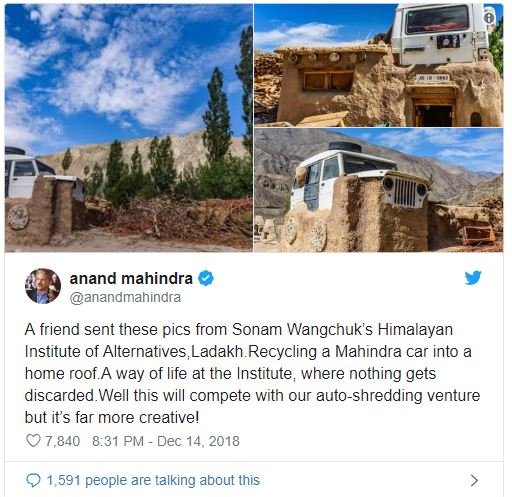Click the anand mahindra display name
The height and width of the screenshot is (497, 512).
point(131,278)
